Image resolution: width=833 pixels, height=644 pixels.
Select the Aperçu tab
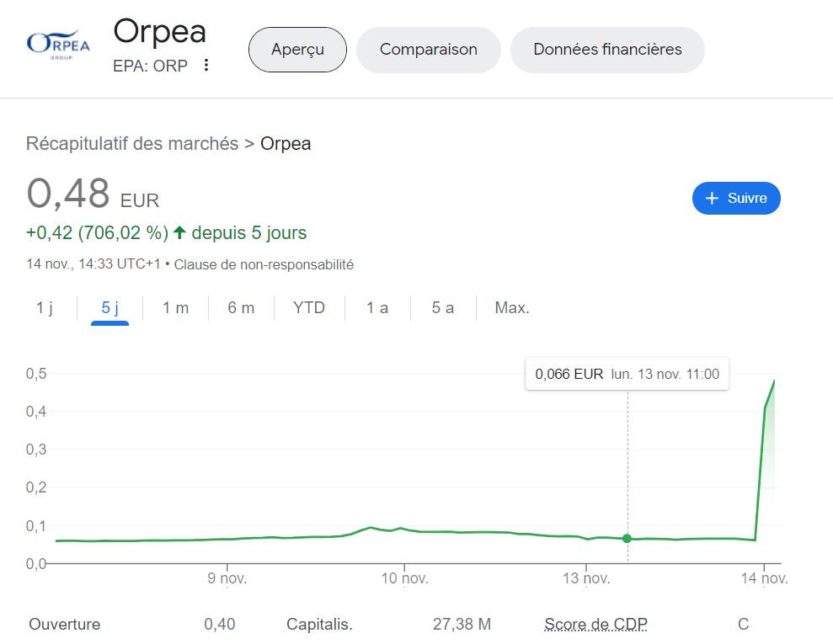click(297, 50)
